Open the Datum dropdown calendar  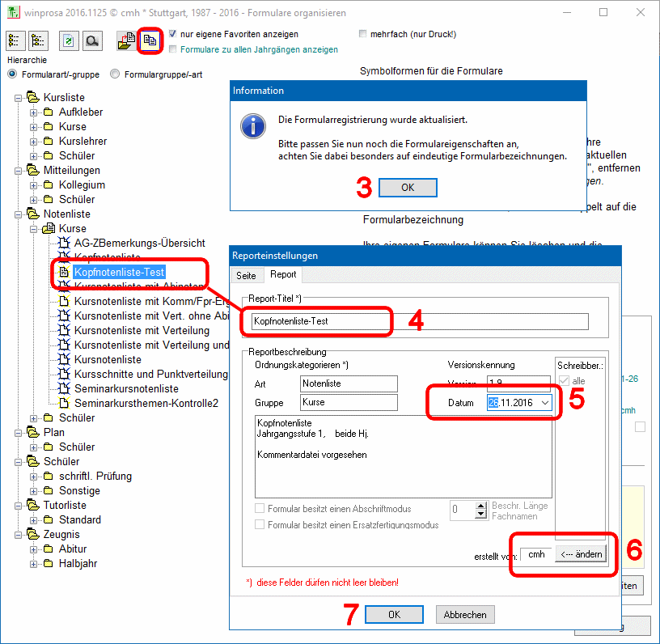point(546,402)
